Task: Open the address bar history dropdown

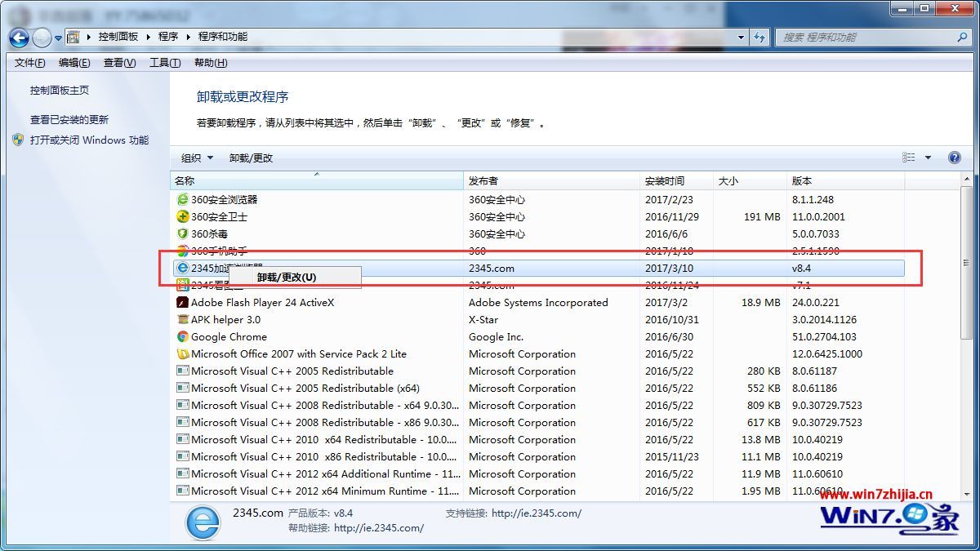Action: (740, 37)
